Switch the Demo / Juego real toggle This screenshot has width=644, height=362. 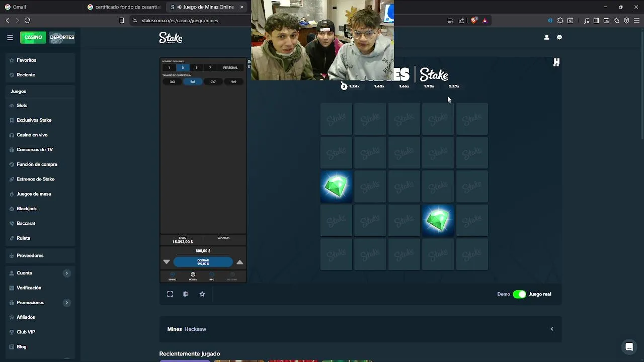519,294
